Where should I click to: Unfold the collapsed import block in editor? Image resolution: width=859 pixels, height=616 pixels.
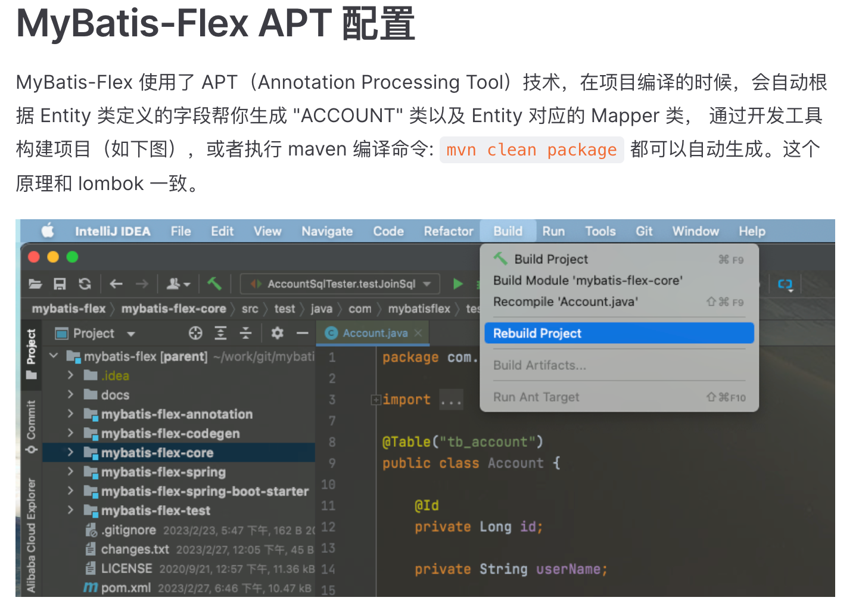[x=376, y=400]
